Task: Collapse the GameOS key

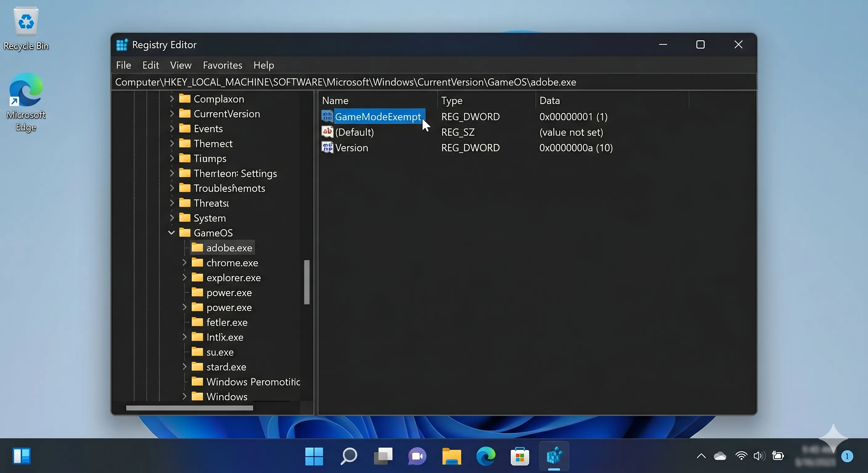Action: pos(171,232)
